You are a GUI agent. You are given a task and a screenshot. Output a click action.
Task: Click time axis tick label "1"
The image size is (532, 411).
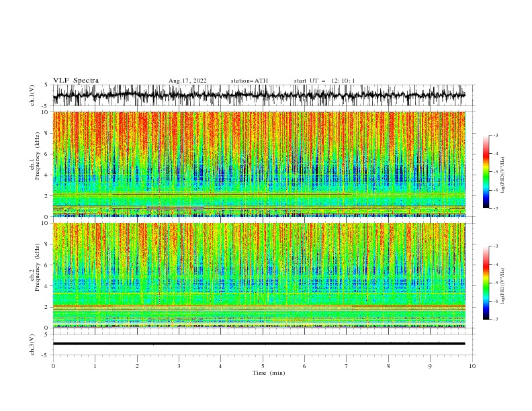[x=95, y=366]
